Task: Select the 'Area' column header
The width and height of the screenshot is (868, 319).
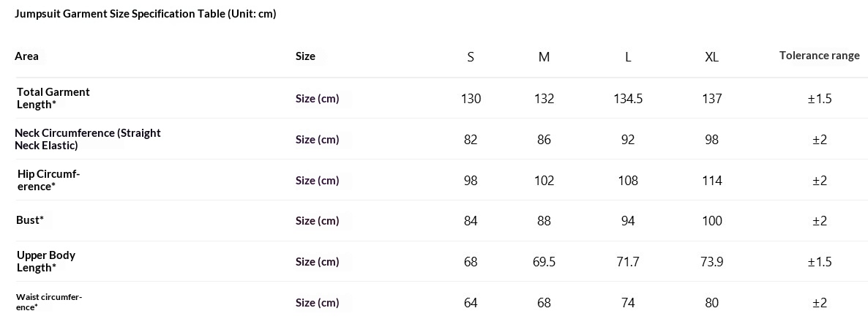Action: coord(27,56)
